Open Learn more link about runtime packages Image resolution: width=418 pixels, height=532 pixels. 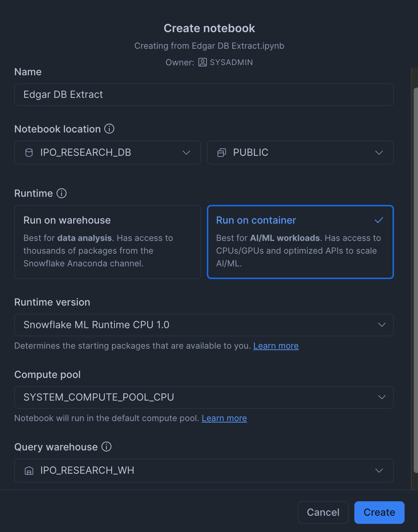(276, 346)
